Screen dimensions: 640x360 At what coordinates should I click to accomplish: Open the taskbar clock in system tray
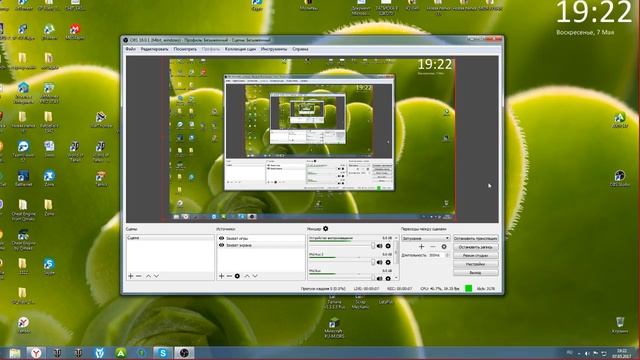point(622,353)
